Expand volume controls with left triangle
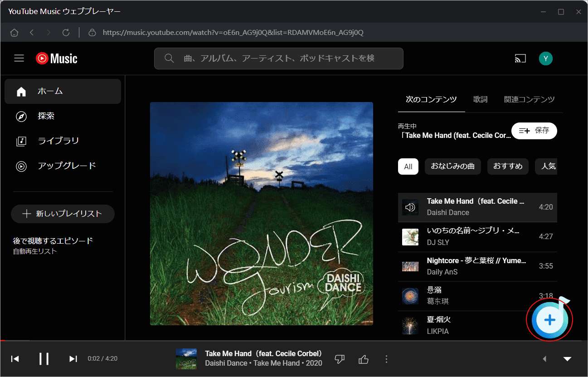 click(544, 359)
